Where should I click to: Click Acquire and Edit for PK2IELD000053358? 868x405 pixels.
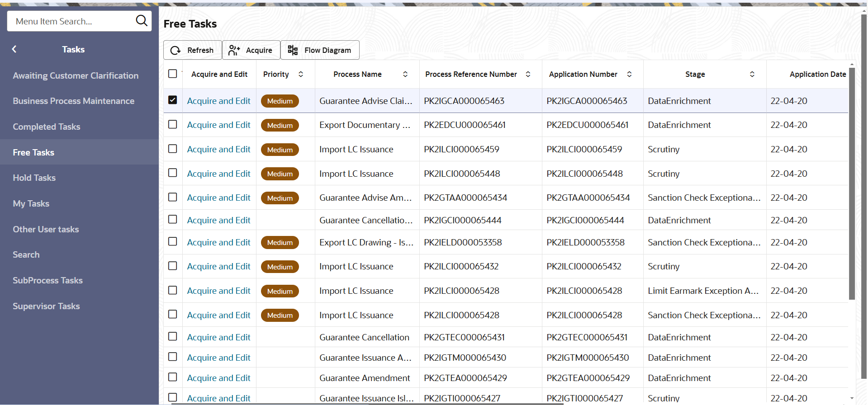pos(218,242)
